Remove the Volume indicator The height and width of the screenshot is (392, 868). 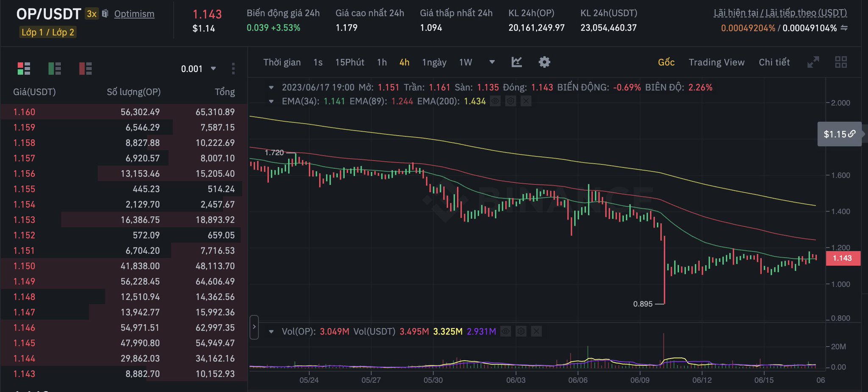(x=536, y=331)
